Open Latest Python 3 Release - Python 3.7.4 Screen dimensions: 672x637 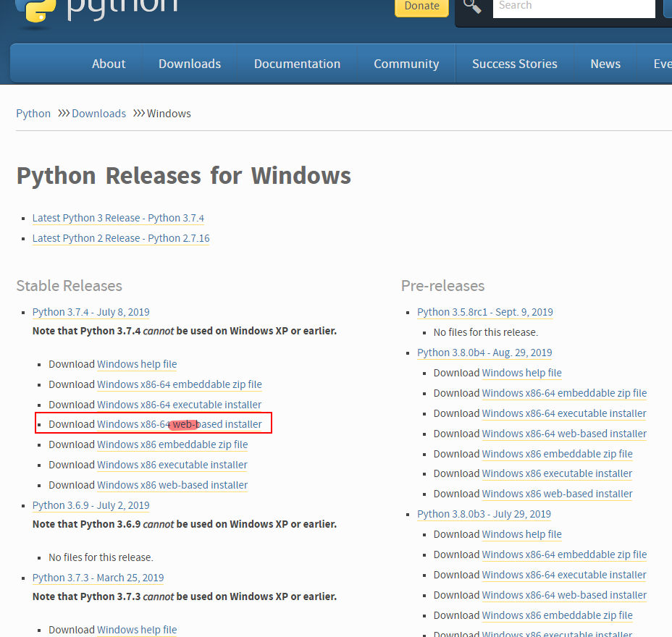(x=118, y=218)
